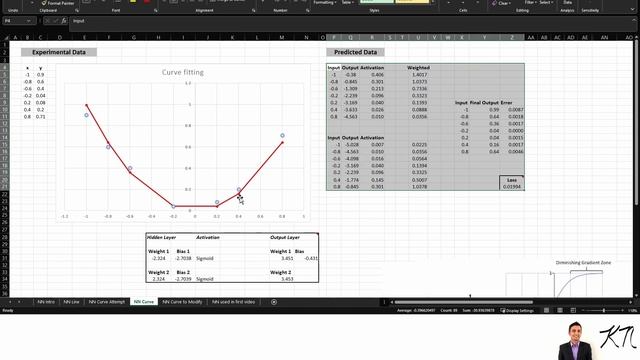Select the Curve fitting chart title

[x=182, y=72]
